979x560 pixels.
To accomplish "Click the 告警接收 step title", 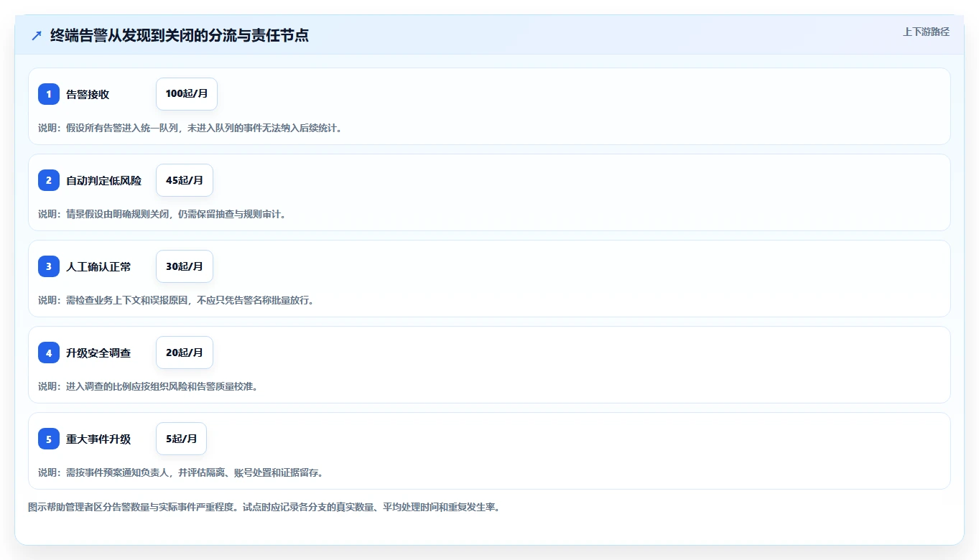I will tap(88, 94).
